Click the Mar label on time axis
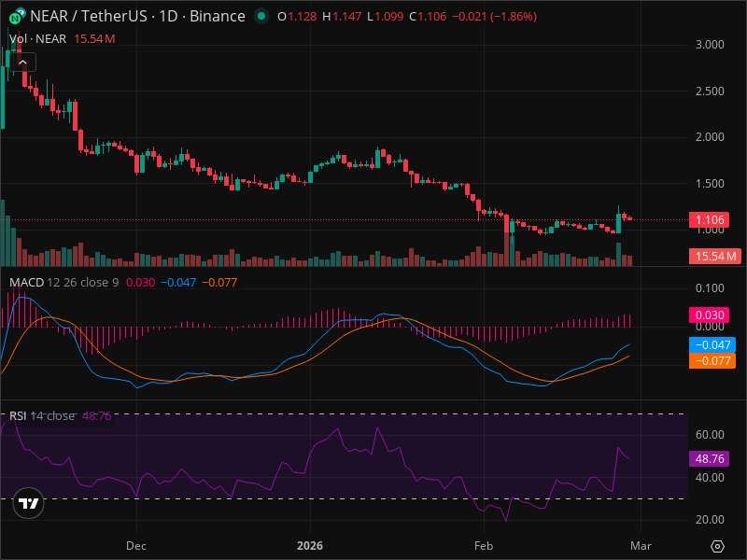The height and width of the screenshot is (560, 747). (641, 546)
